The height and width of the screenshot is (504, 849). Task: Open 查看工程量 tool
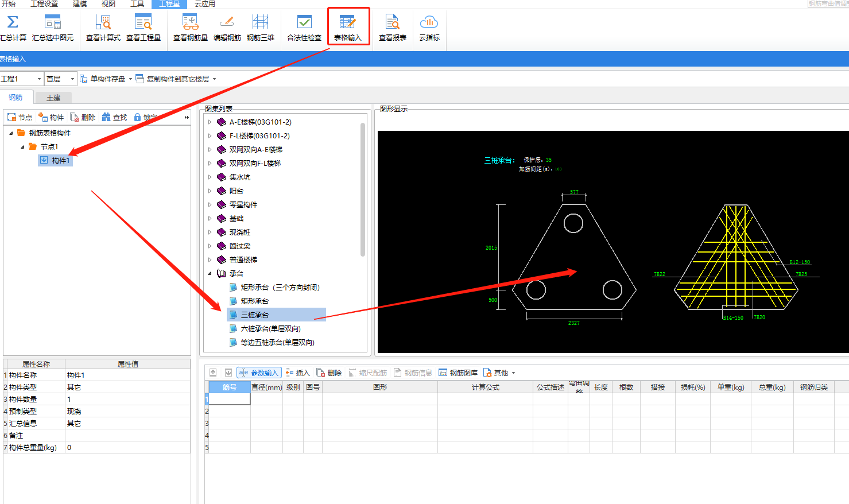pos(144,28)
